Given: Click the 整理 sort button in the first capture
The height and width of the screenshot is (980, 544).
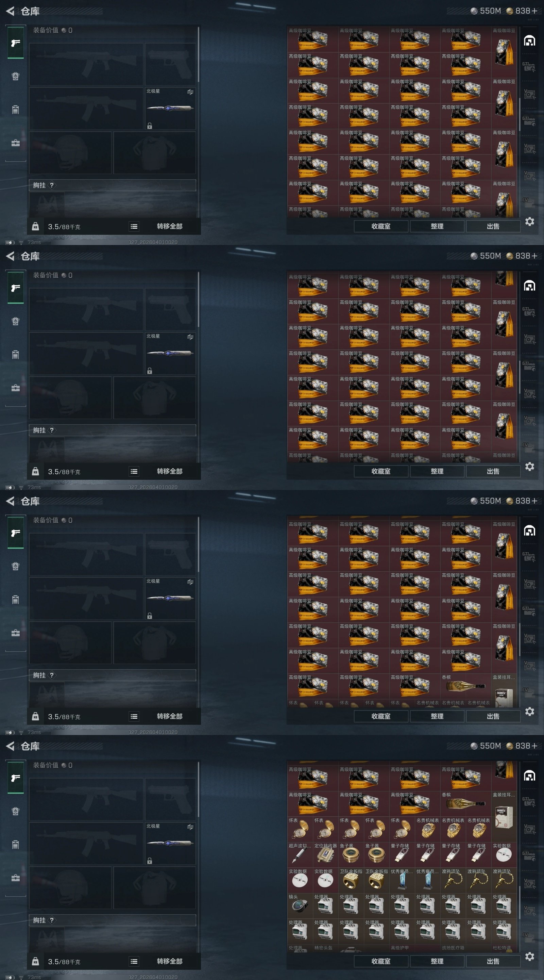Looking at the screenshot, I should tap(437, 226).
